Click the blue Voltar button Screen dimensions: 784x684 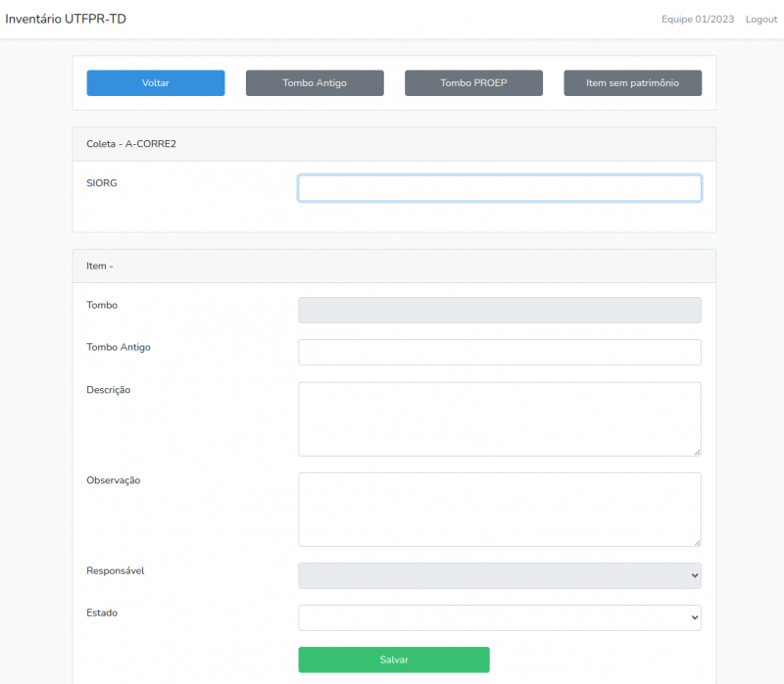coord(156,83)
